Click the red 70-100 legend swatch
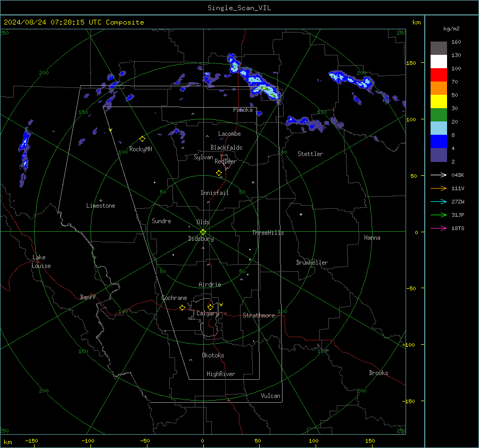Viewport: 479px width, 448px height. click(439, 75)
